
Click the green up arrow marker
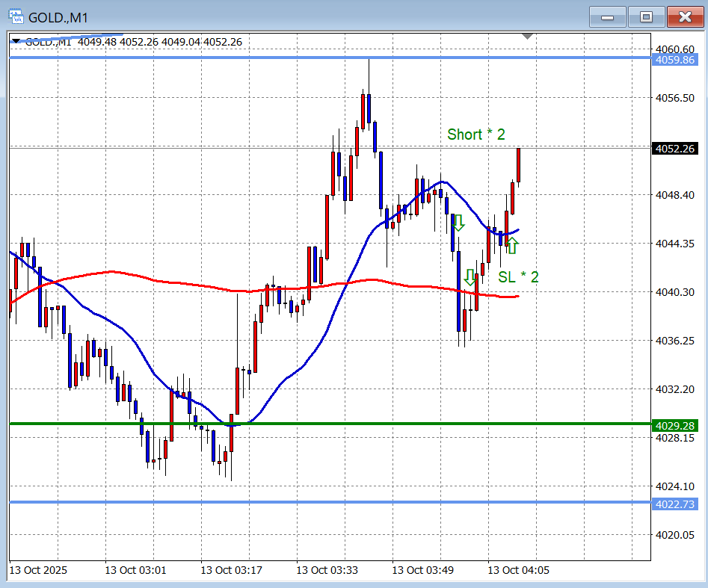point(512,246)
